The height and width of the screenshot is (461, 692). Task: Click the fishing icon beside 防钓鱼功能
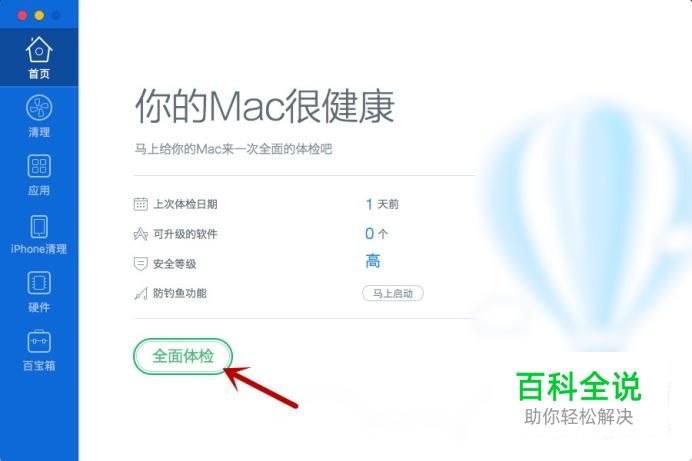pyautogui.click(x=140, y=293)
